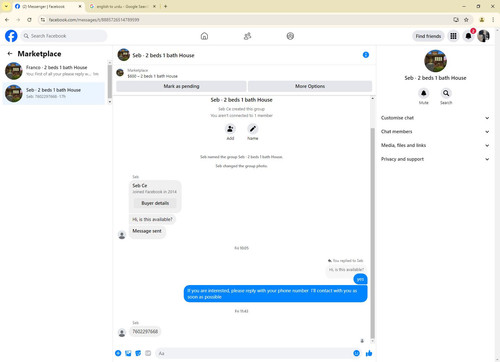This screenshot has height=362, width=500.
Task: Search in conversation with magnifier icon
Action: point(446,93)
